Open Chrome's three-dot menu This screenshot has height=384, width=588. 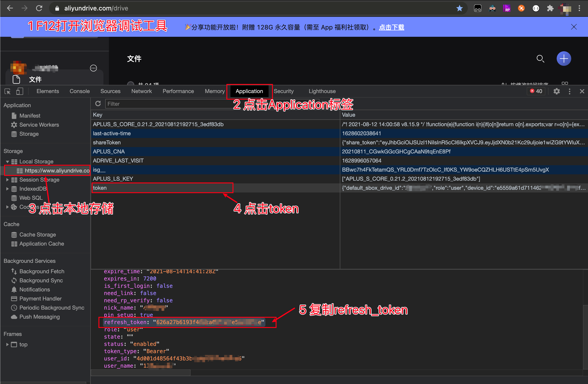579,8
